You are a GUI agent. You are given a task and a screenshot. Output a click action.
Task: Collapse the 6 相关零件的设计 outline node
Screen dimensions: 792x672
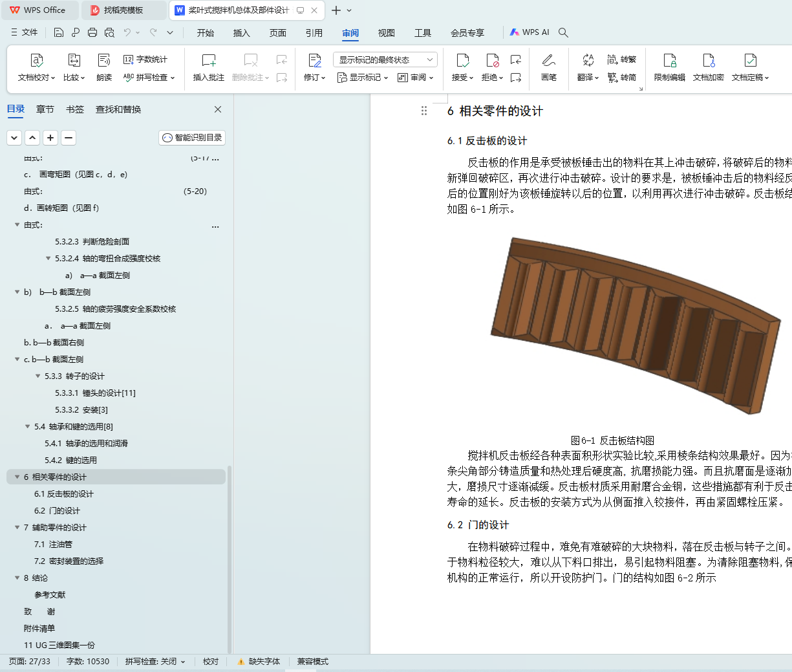17,477
